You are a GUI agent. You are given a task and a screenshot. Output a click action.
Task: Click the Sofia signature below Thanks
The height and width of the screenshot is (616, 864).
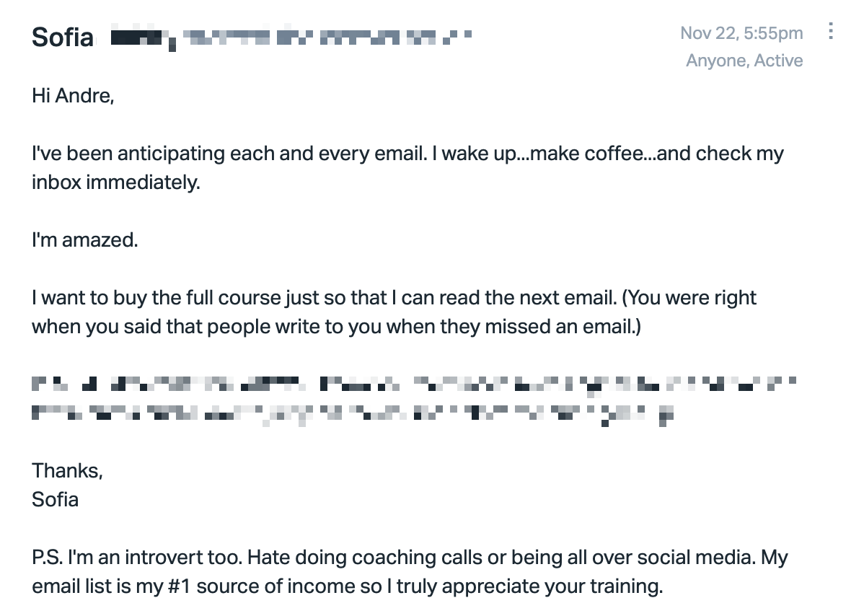point(55,499)
